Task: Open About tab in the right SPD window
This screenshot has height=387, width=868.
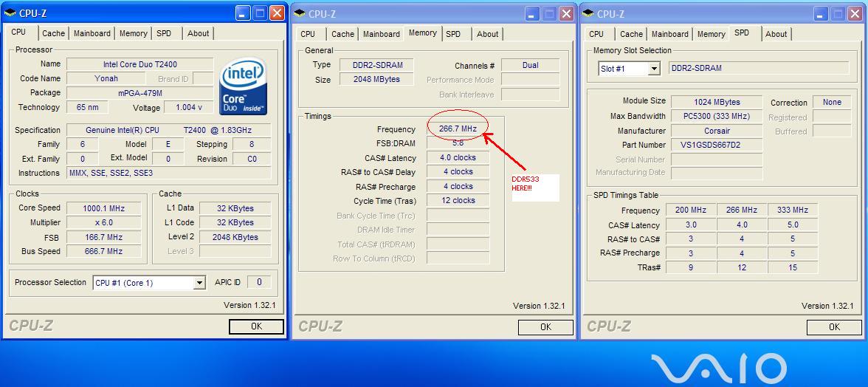Action: point(776,34)
